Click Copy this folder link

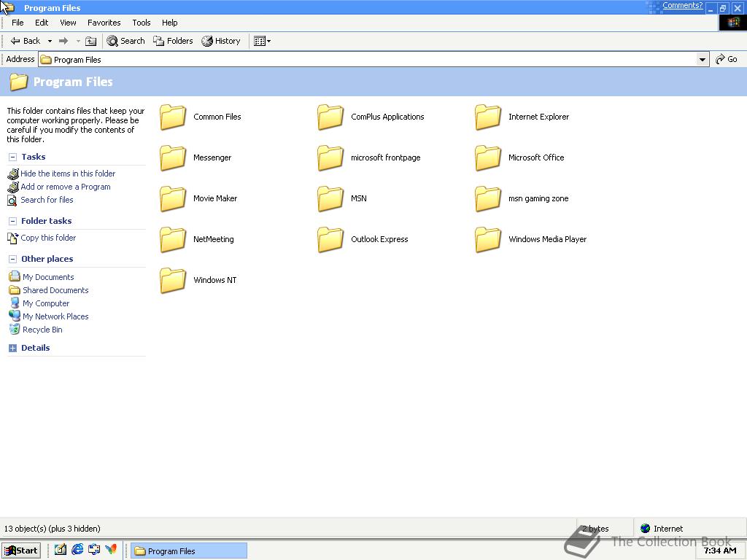pyautogui.click(x=48, y=238)
